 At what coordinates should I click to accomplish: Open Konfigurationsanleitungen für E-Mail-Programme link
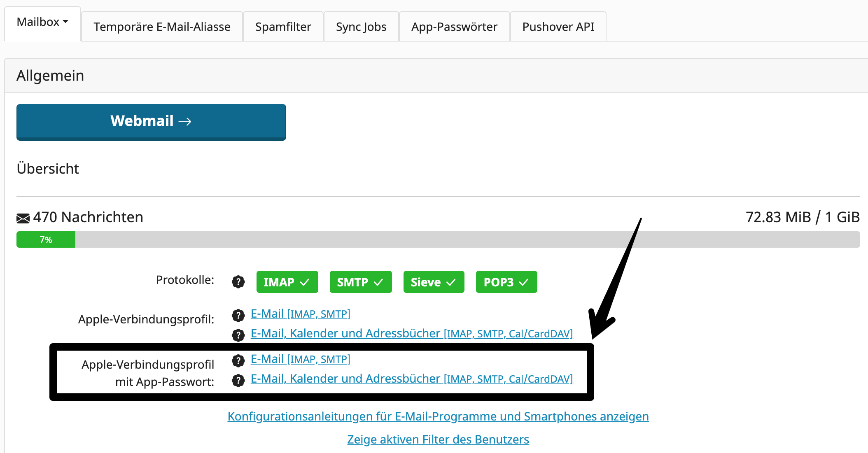438,416
